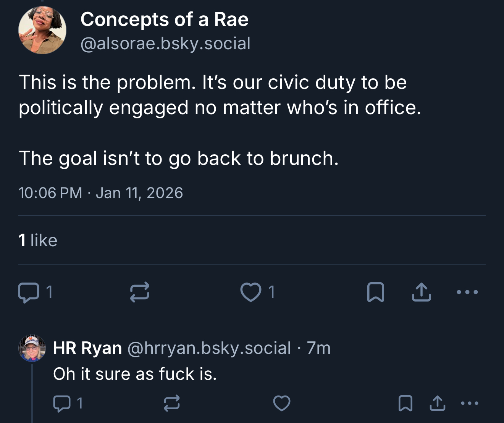This screenshot has width=504, height=423.
Task: Share HR Ryan's reply
Action: (438, 404)
